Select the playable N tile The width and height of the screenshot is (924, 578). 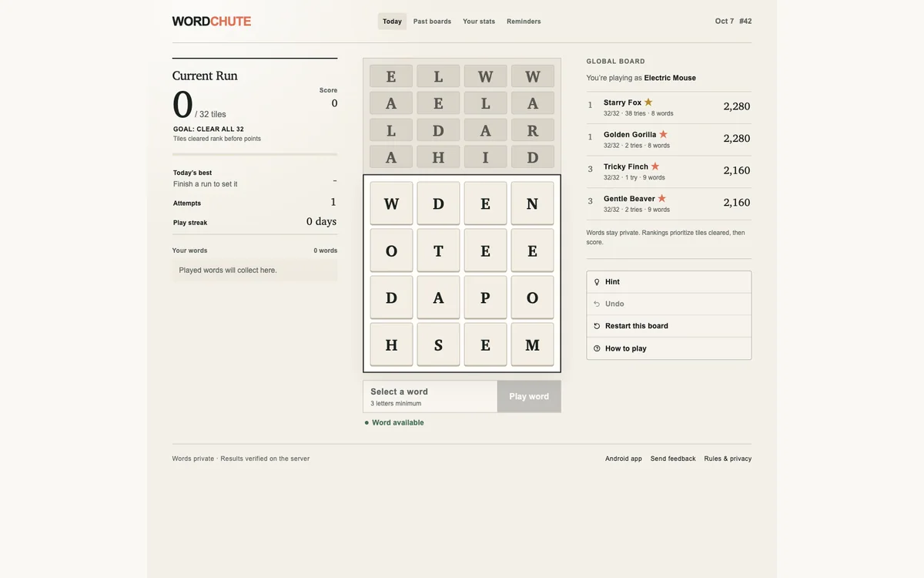click(x=532, y=204)
